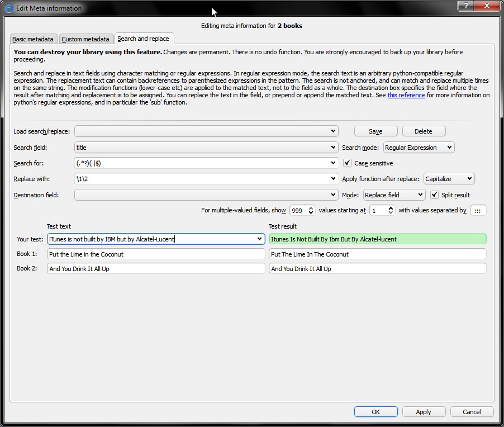The height and width of the screenshot is (427, 504).
Task: Click the help question mark button
Action: [466, 6]
